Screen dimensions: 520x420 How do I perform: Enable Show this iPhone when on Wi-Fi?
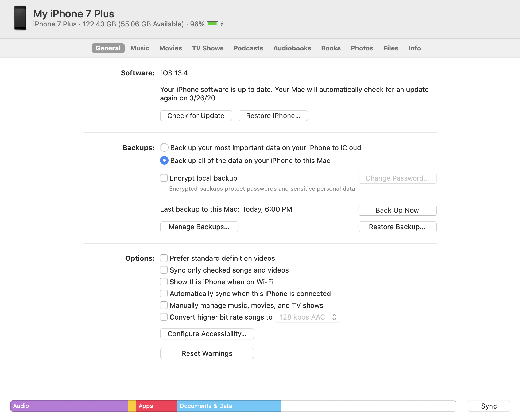pyautogui.click(x=164, y=282)
